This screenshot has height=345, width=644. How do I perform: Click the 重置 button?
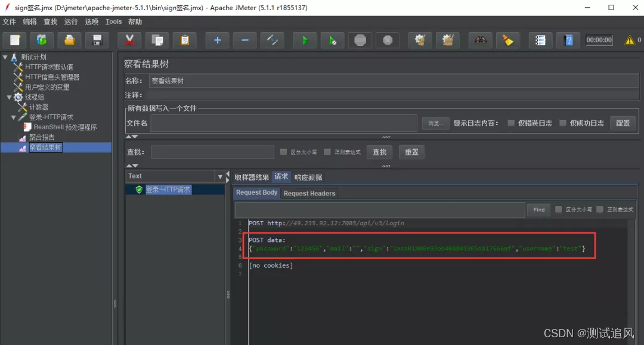pos(411,152)
